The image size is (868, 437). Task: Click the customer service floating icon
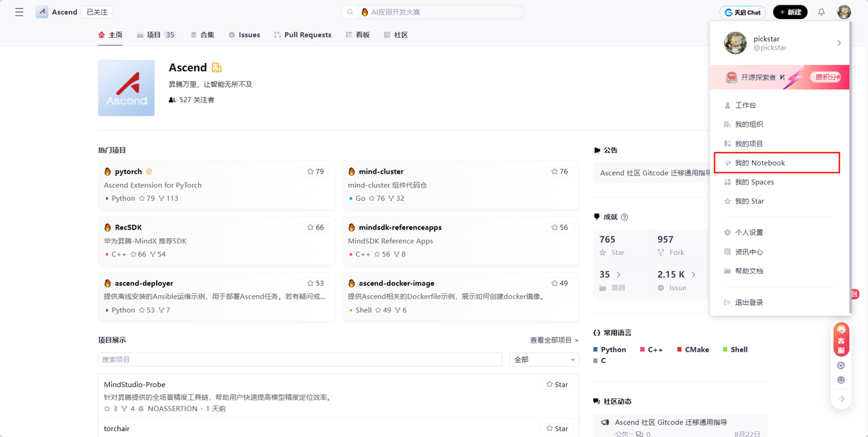(841, 339)
